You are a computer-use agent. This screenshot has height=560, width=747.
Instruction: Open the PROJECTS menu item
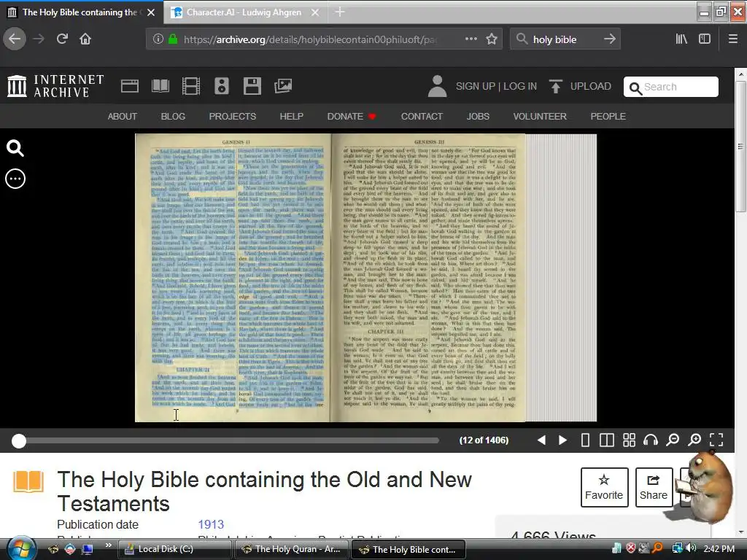[233, 116]
